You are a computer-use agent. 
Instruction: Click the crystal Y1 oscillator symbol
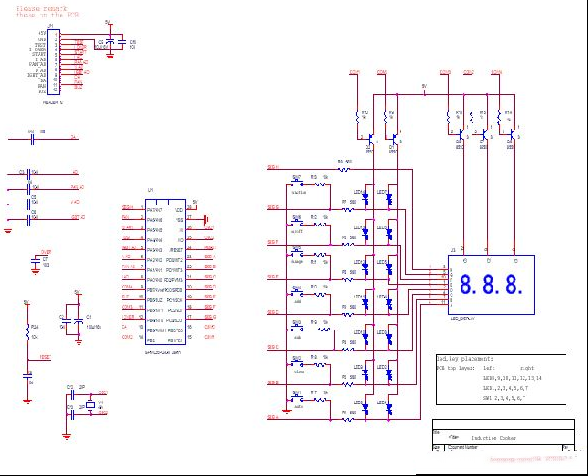tap(91, 405)
